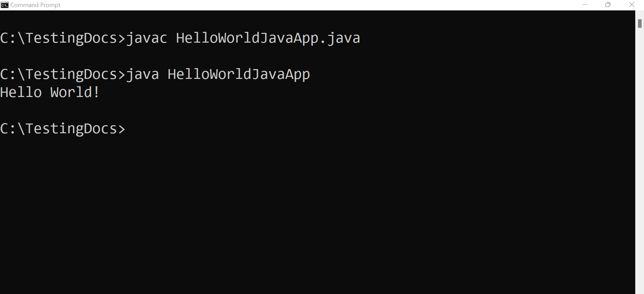Click the last C:\TestingDocs> prompt
Screen dimensions: 644x294
tap(62, 129)
